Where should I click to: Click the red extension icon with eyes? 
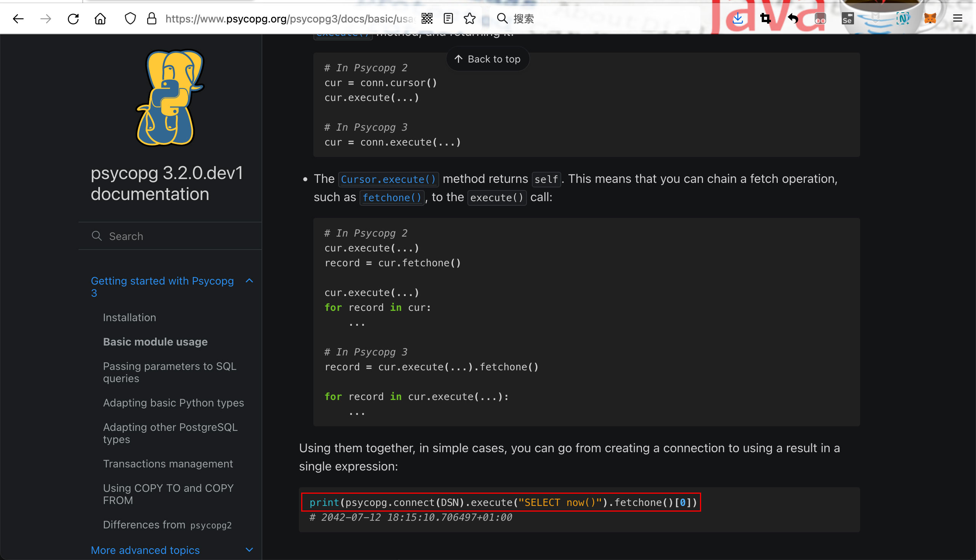coord(820,18)
